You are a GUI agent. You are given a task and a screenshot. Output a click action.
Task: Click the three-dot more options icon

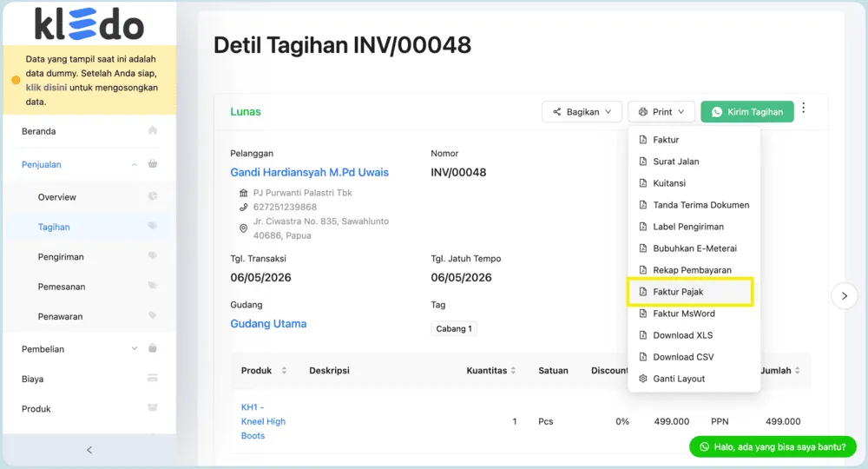(803, 108)
